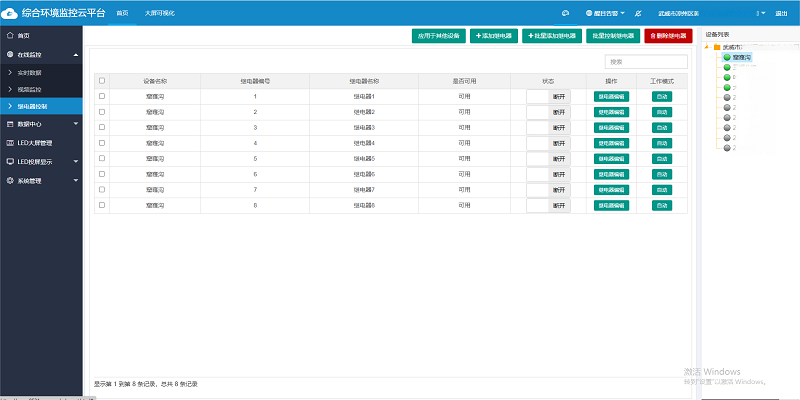800x400 pixels.
Task: Check the checkbox for 继电器1 row
Action: point(102,96)
